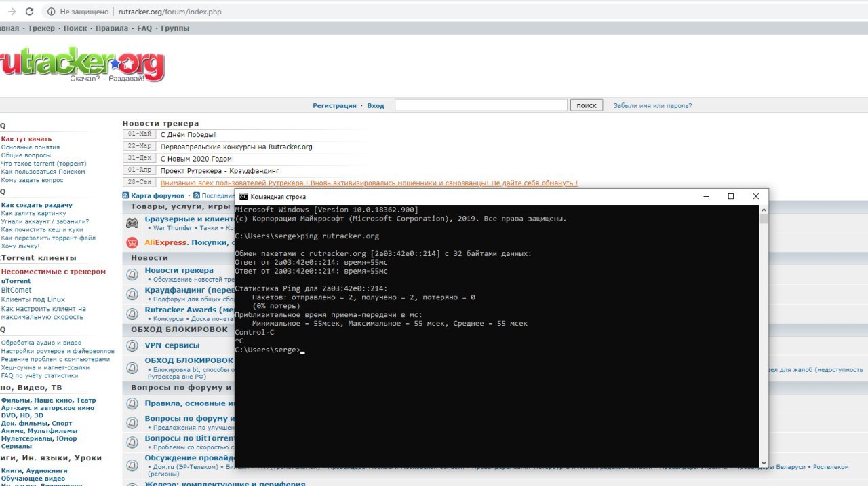Viewport: 868px width, 486px height.
Task: Open the VPN-сервисы forum link
Action: tap(172, 345)
